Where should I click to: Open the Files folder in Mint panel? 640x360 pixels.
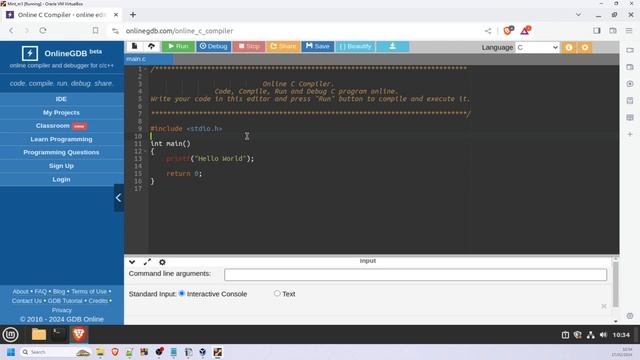click(39, 335)
